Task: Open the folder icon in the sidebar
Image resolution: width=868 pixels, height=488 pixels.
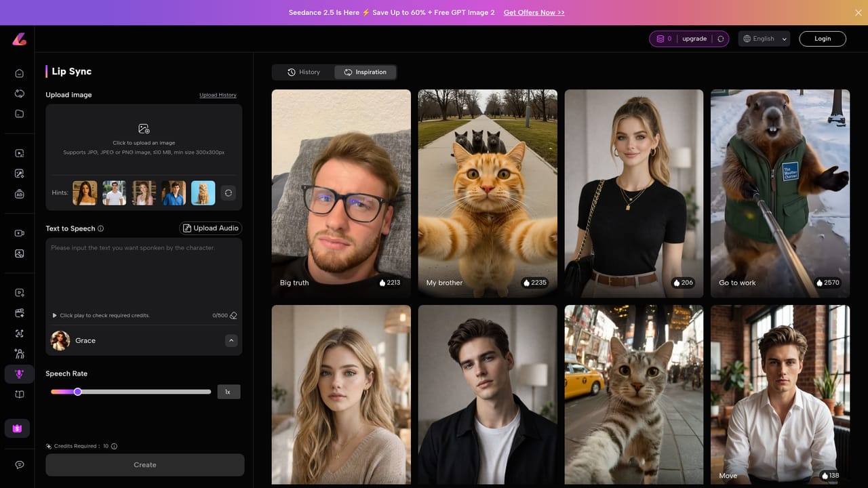Action: (x=19, y=114)
